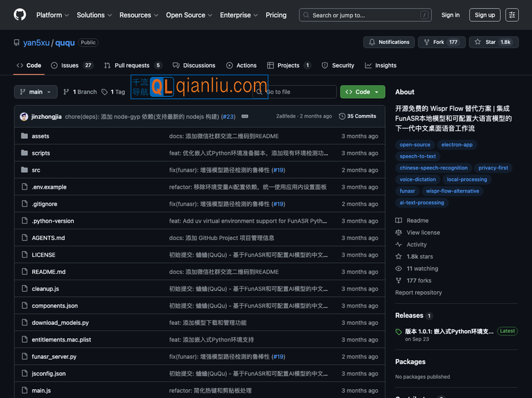Click the Notifications bell button
The width and height of the screenshot is (532, 398).
coord(389,42)
